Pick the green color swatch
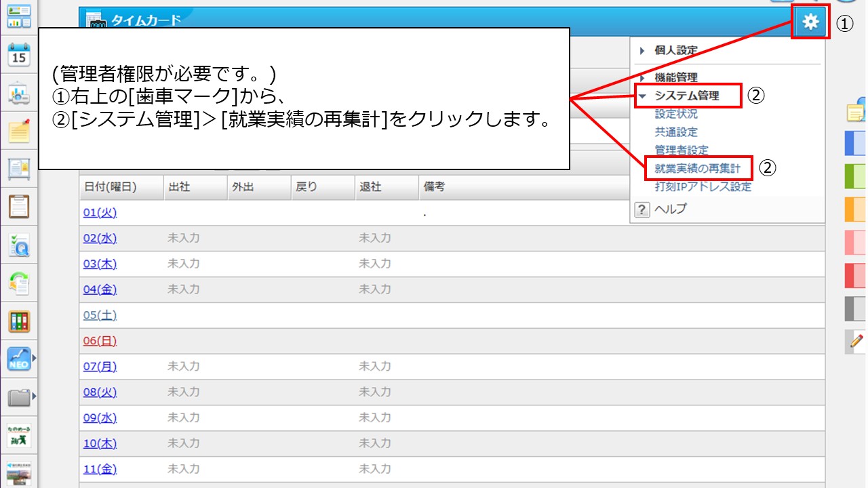Viewport: 868px width, 488px height. [x=855, y=176]
